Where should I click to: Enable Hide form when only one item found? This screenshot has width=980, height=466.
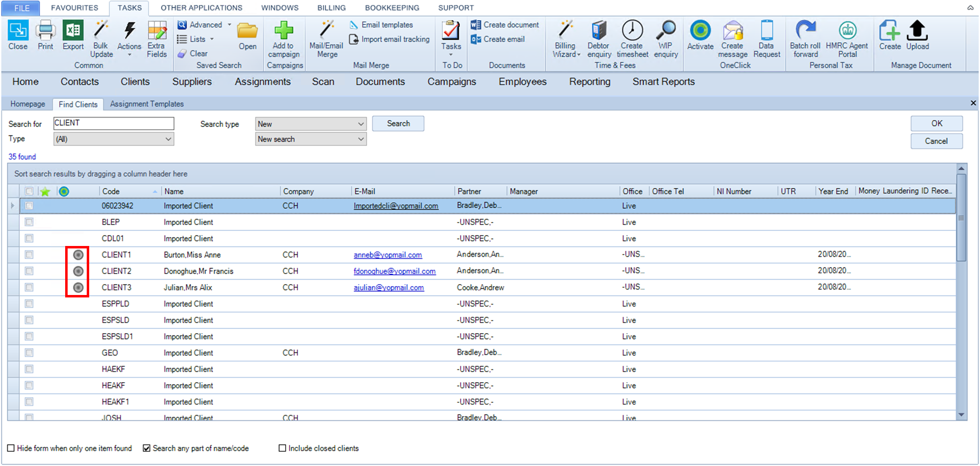tap(11, 448)
